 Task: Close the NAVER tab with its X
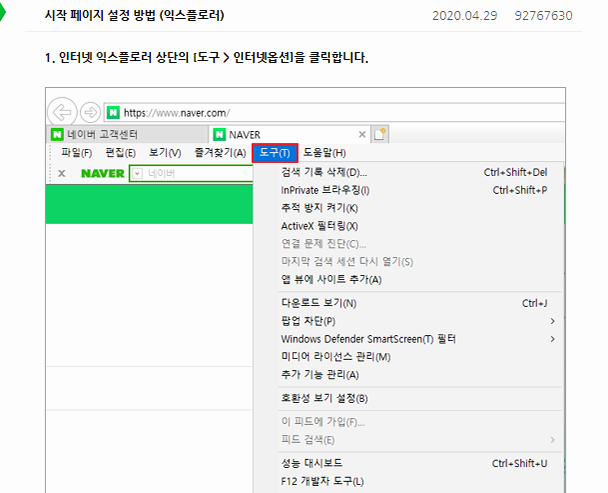click(x=362, y=135)
